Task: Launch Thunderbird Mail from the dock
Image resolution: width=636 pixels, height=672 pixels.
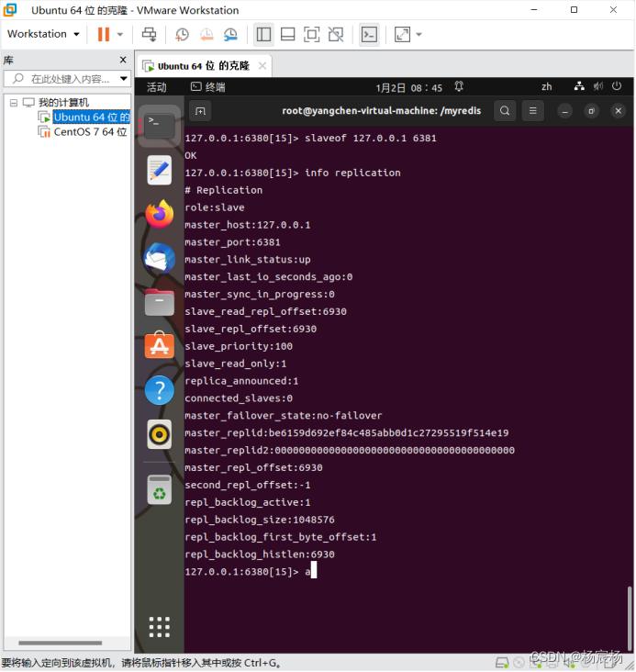Action: coord(159,258)
